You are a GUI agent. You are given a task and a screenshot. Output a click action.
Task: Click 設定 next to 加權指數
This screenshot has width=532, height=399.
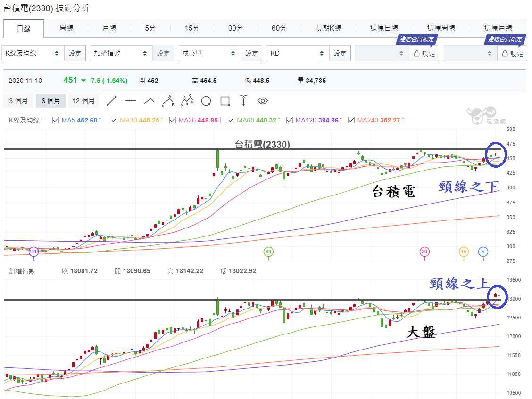coord(163,54)
